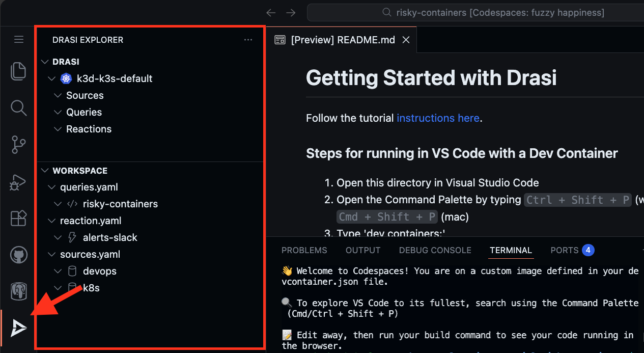Open the GitHub view in activity bar
This screenshot has width=644, height=353.
pyautogui.click(x=18, y=255)
